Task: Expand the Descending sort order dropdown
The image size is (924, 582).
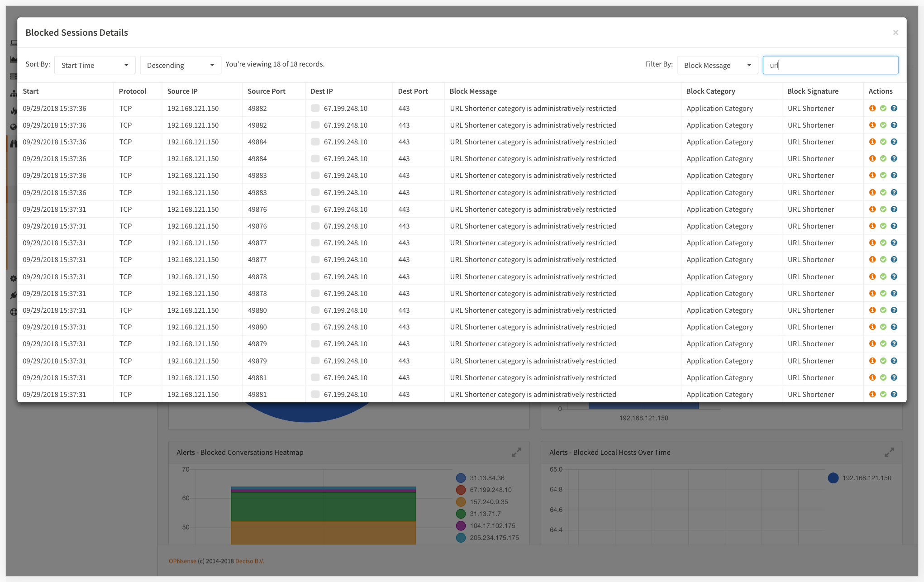Action: tap(180, 65)
